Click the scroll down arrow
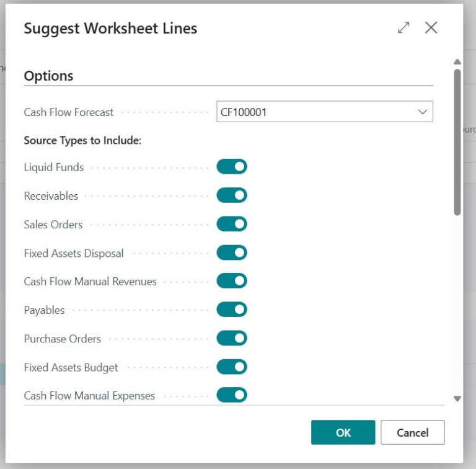The width and height of the screenshot is (476, 469). 457,399
